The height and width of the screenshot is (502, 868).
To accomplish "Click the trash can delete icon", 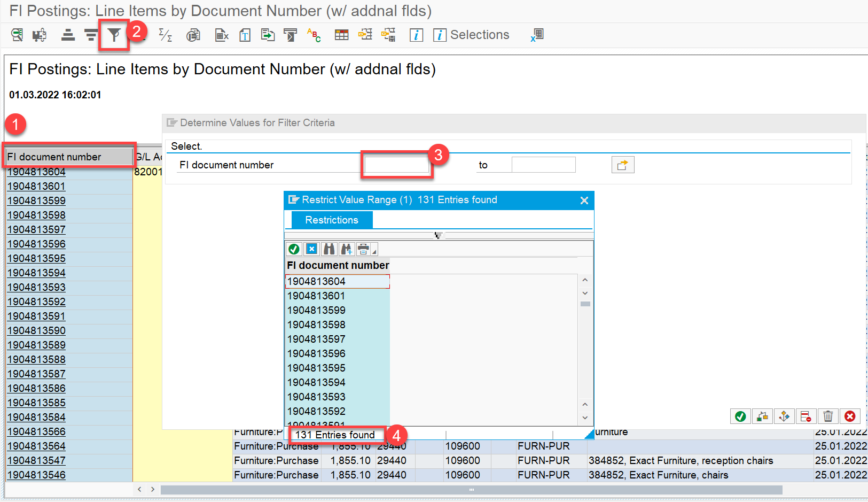I will pos(828,416).
